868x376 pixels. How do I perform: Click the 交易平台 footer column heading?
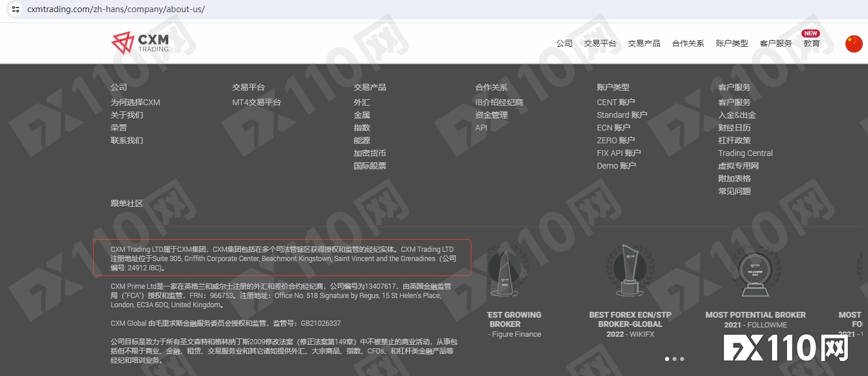[x=249, y=87]
